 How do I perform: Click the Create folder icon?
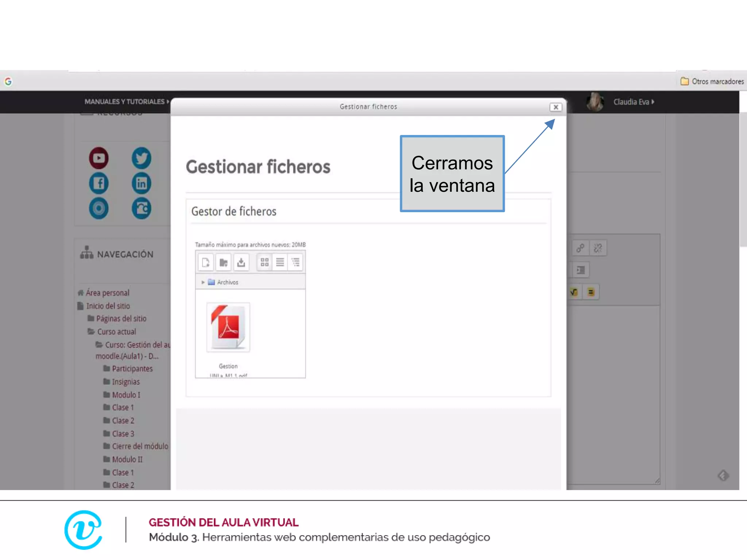pos(223,262)
